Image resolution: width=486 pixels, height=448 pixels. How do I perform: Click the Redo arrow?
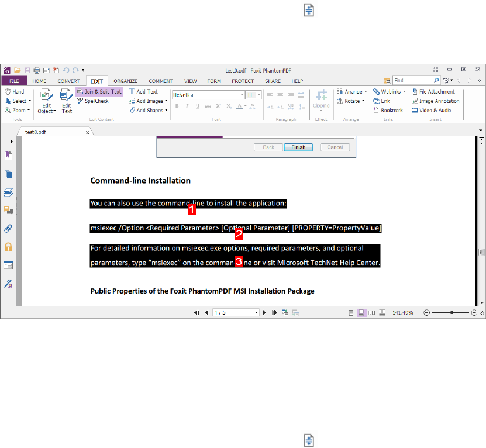(75, 70)
